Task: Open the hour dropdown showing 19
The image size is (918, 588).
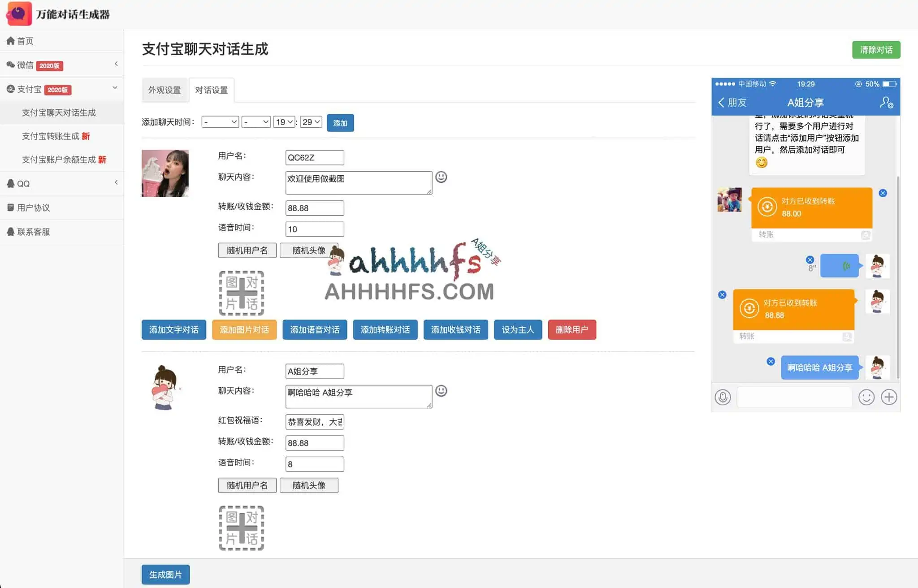Action: coord(284,122)
